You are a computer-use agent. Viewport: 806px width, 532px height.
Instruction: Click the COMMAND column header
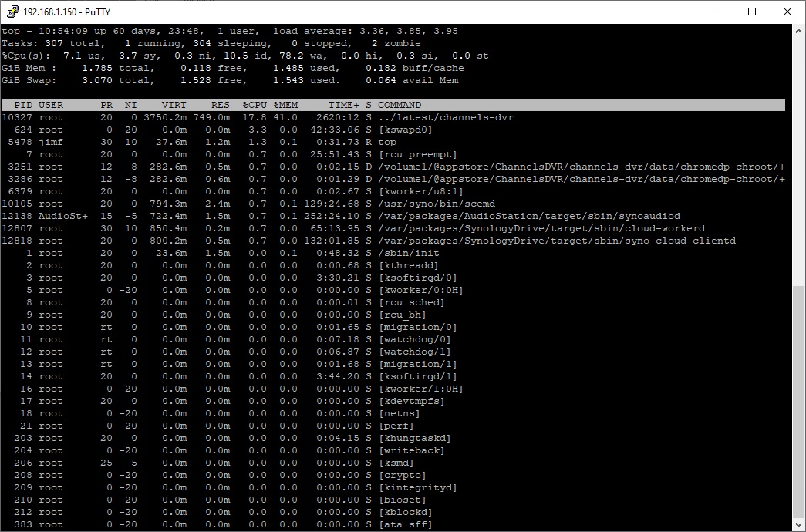pyautogui.click(x=400, y=105)
